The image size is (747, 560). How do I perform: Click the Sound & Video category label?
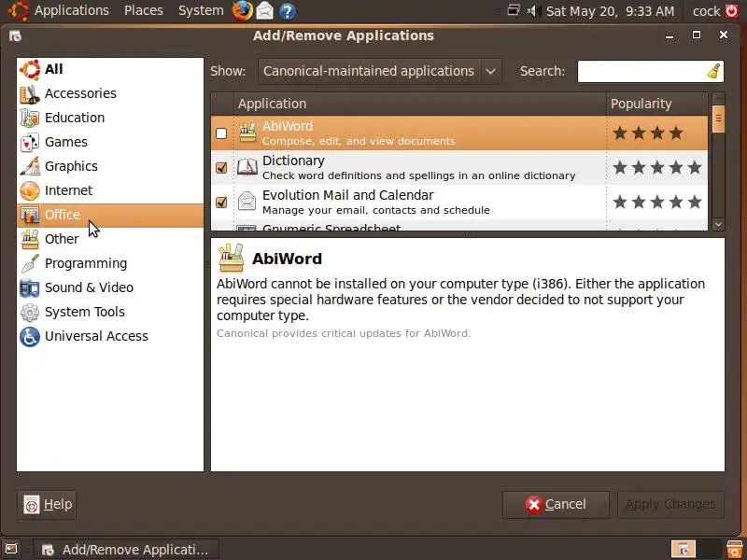(x=89, y=287)
